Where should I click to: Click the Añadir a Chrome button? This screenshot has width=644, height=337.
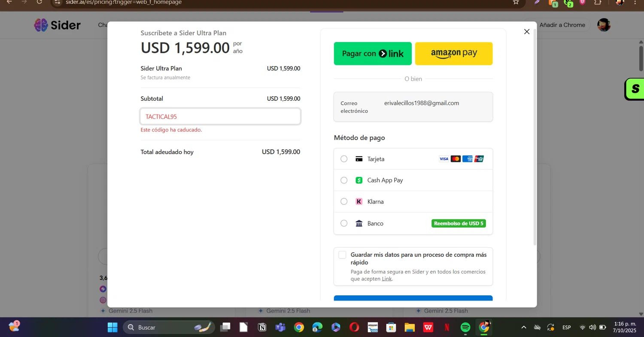pos(562,25)
